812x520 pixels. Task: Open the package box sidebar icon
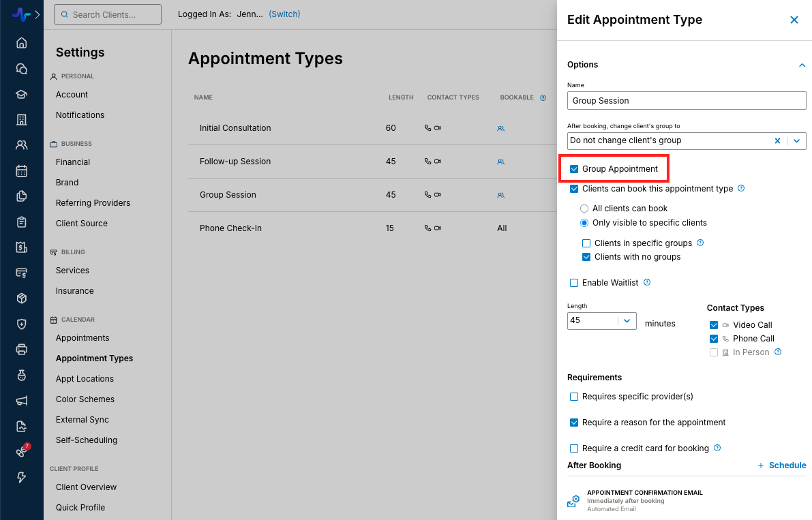tap(21, 299)
